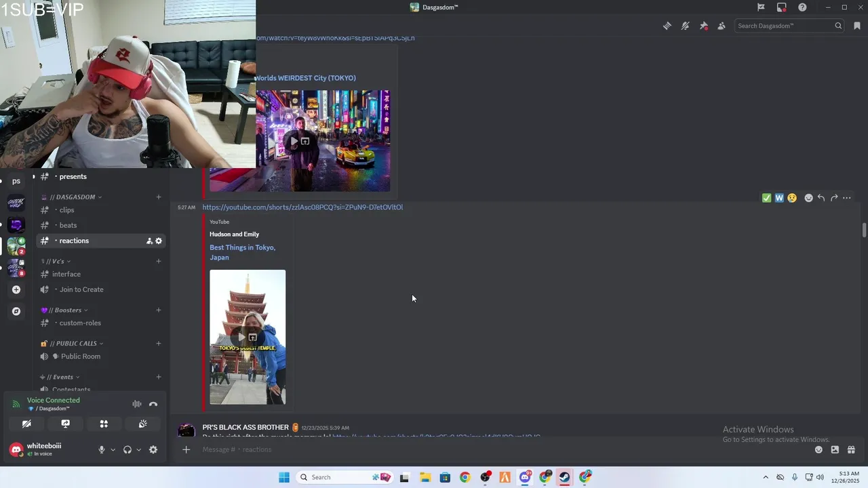Open the Inbox icon in title bar

(x=782, y=7)
